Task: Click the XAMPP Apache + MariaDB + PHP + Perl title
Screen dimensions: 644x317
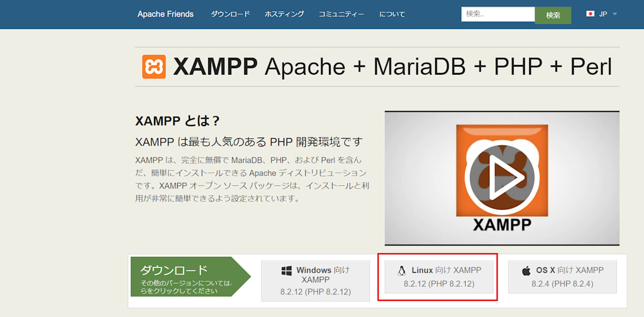Action: 392,67
